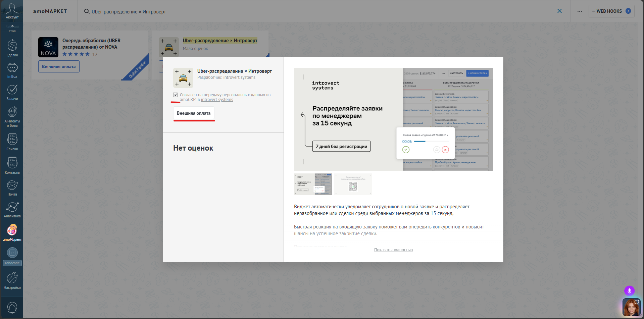Click the amoМАРКЕТ header title

pos(50,11)
